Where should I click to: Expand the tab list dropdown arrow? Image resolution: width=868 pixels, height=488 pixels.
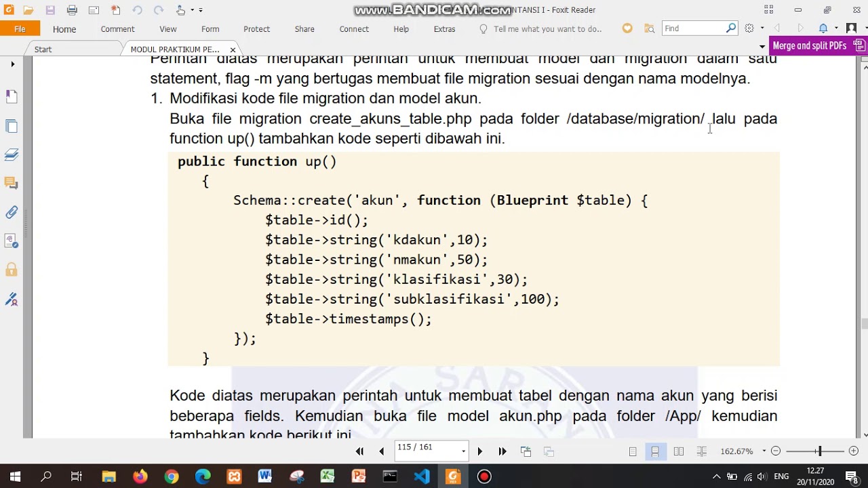click(762, 47)
